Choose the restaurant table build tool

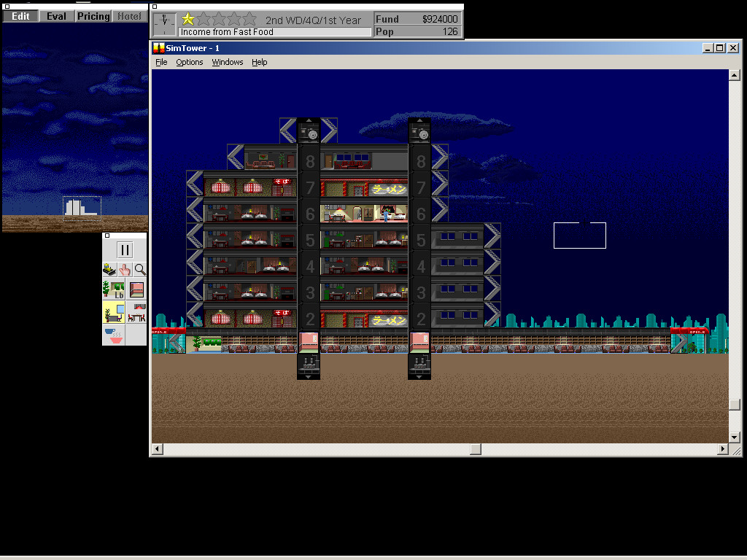pos(136,312)
